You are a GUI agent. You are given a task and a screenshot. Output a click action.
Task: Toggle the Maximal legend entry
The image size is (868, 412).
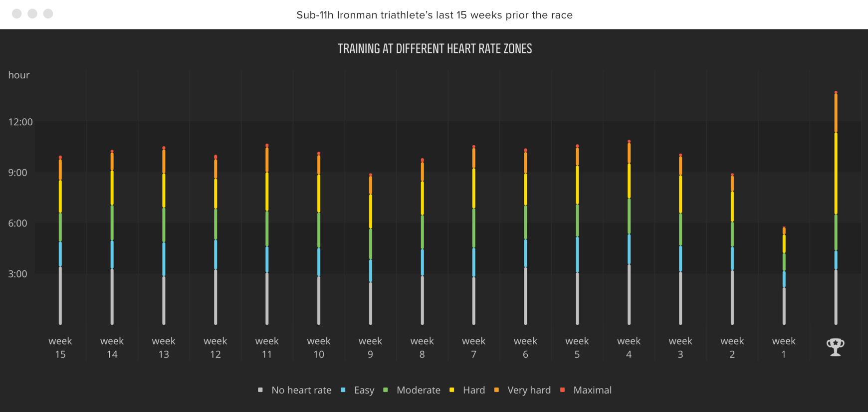(x=586, y=390)
